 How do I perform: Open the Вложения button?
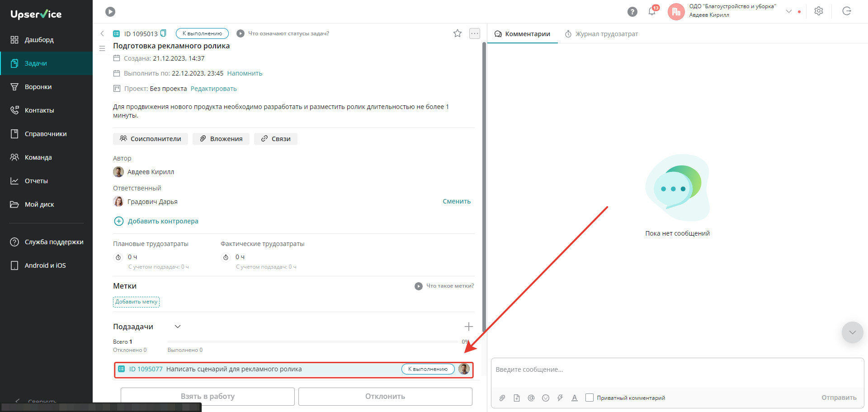(x=222, y=139)
